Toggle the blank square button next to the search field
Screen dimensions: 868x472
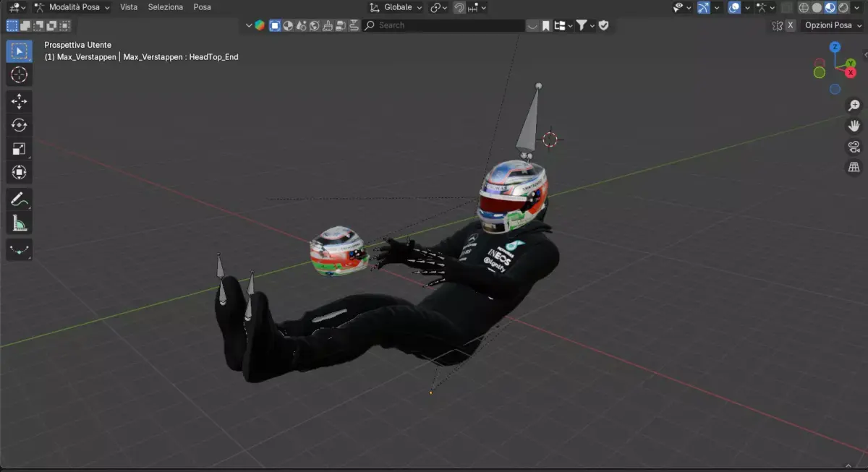coord(532,25)
